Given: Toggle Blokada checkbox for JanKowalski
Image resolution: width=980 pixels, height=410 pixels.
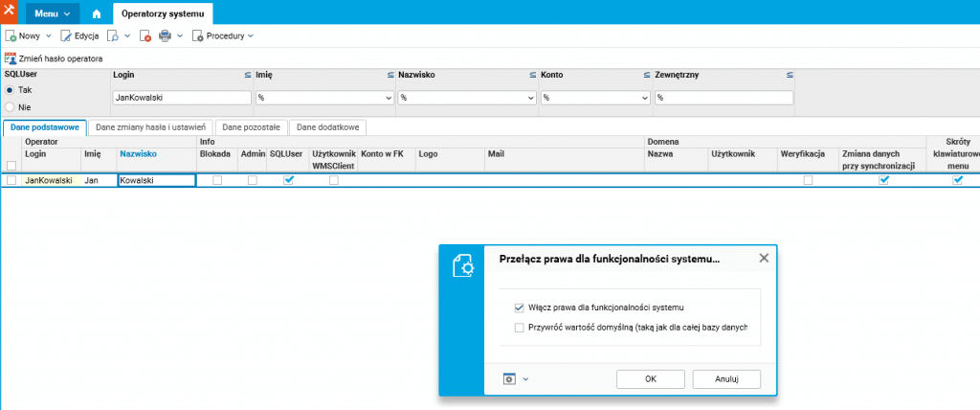Looking at the screenshot, I should click(217, 180).
